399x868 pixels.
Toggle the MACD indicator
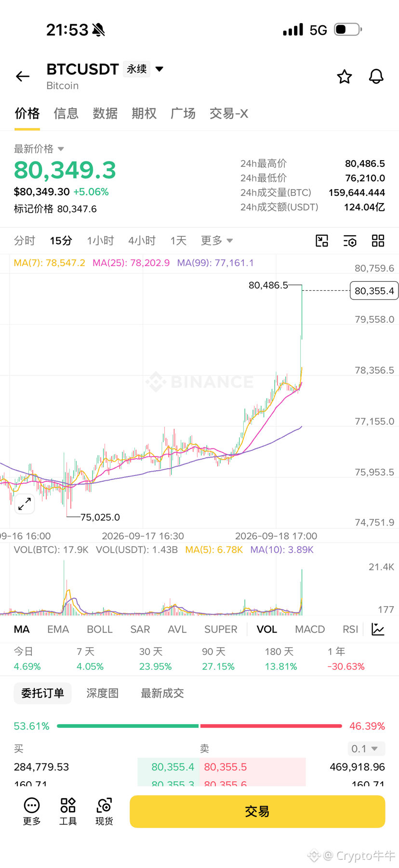(x=310, y=629)
